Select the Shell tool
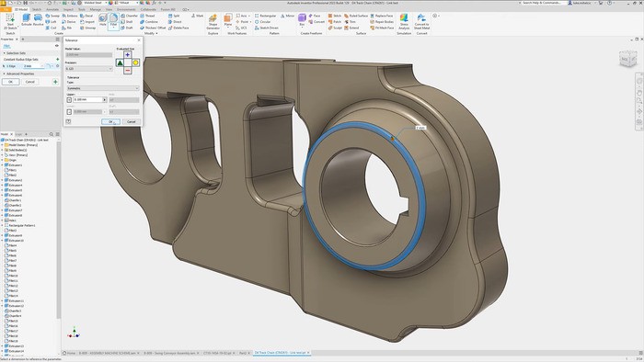Screen dimensions: 644x362 [127, 22]
